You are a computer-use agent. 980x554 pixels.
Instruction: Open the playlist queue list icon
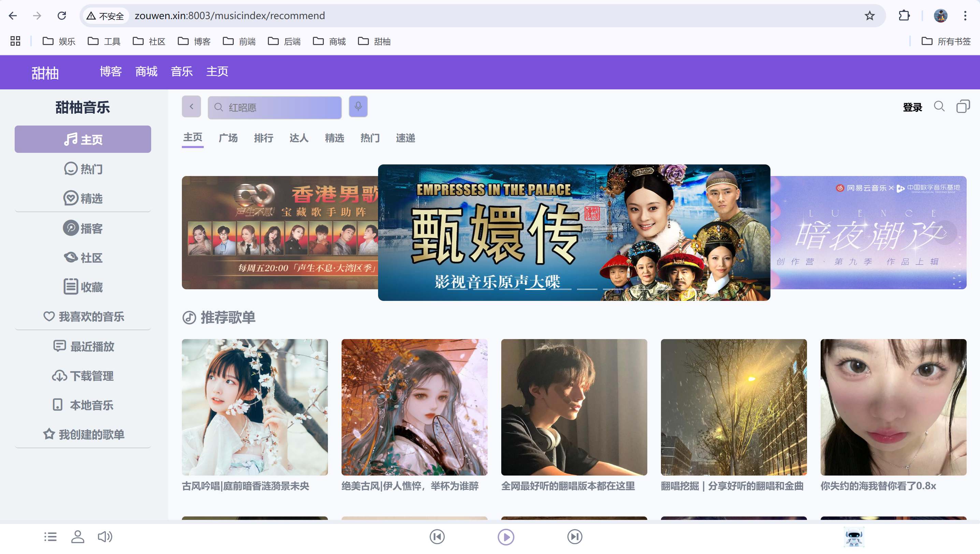pyautogui.click(x=50, y=537)
